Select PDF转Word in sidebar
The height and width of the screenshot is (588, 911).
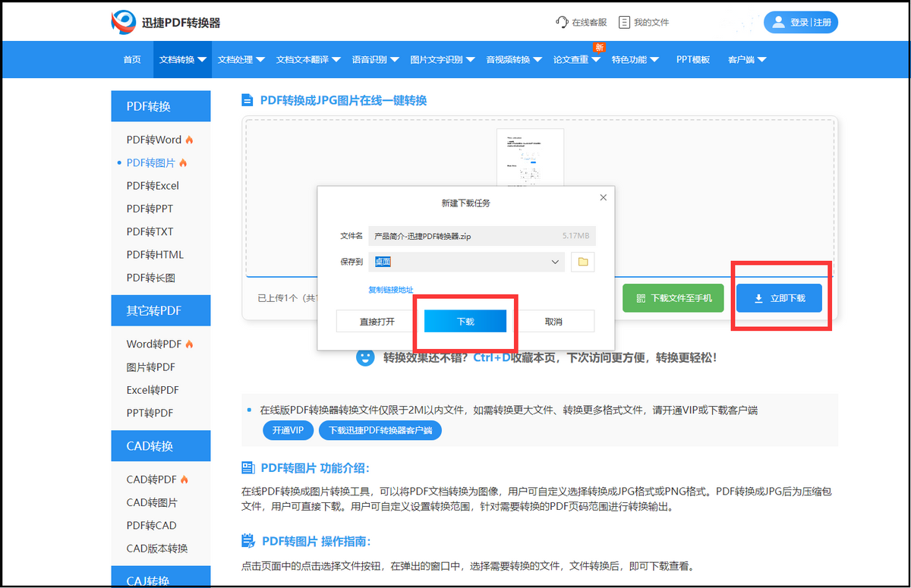click(154, 140)
